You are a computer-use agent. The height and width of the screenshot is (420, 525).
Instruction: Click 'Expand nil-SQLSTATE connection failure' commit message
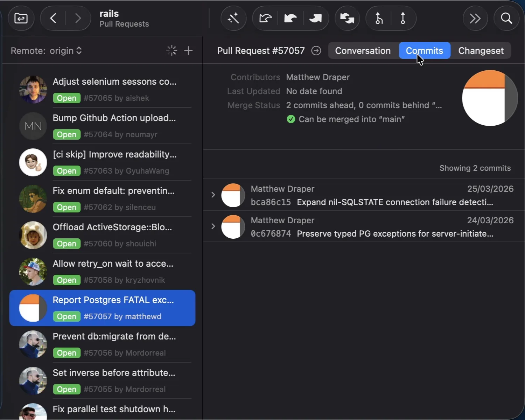[x=395, y=202]
